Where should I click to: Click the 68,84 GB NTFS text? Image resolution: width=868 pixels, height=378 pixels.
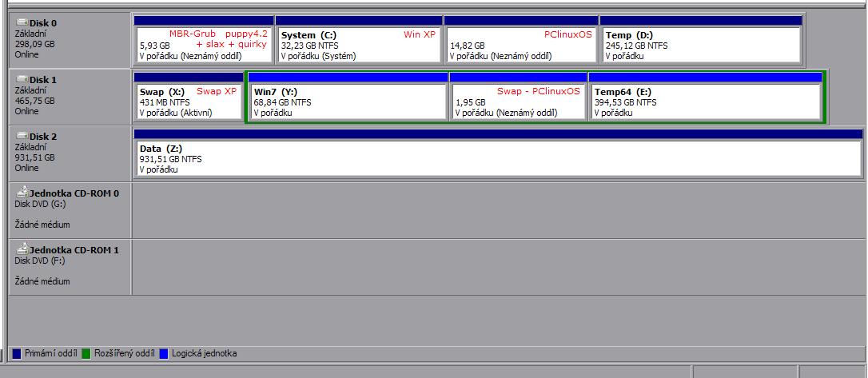tap(282, 102)
